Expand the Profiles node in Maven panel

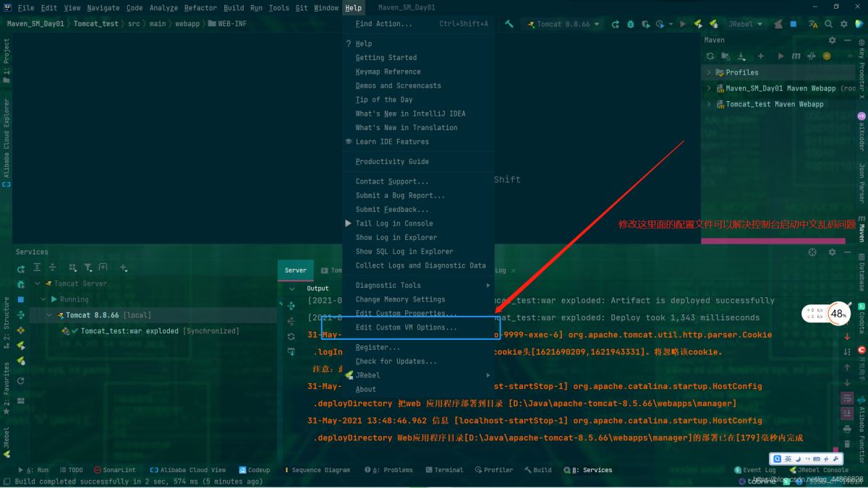(x=707, y=72)
